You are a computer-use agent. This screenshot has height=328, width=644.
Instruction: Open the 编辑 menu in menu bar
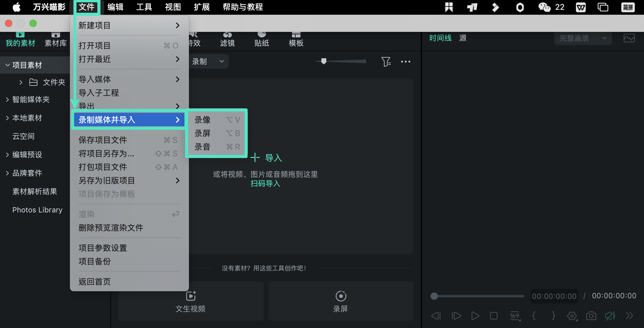[x=115, y=7]
